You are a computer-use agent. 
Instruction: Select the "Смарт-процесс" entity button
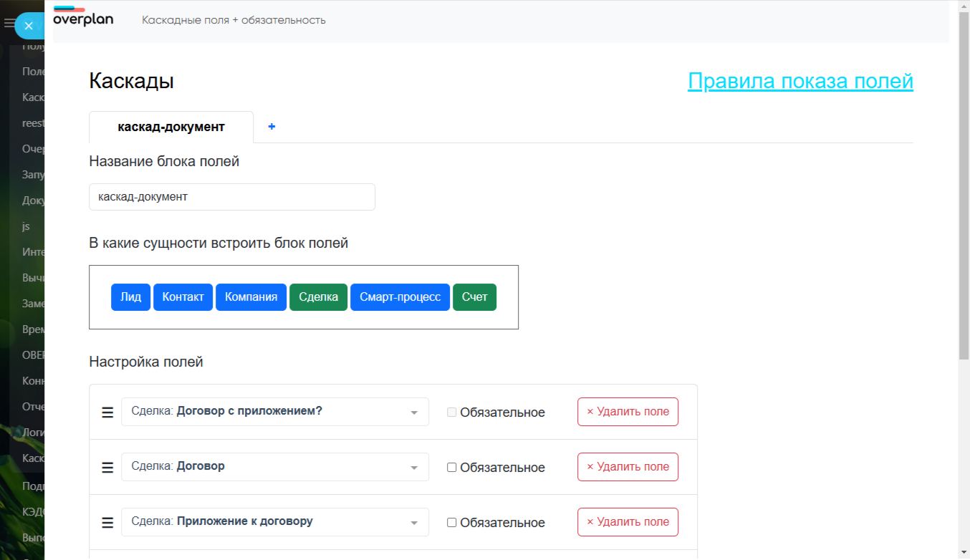coord(400,297)
